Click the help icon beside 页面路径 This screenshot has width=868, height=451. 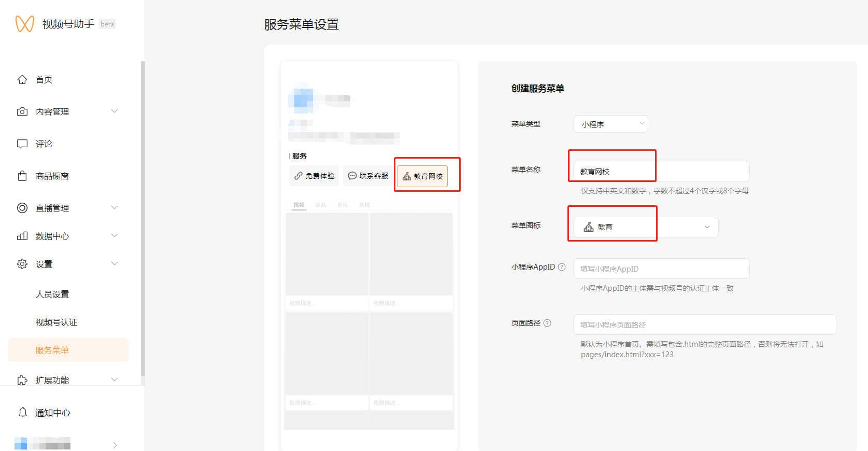click(547, 323)
